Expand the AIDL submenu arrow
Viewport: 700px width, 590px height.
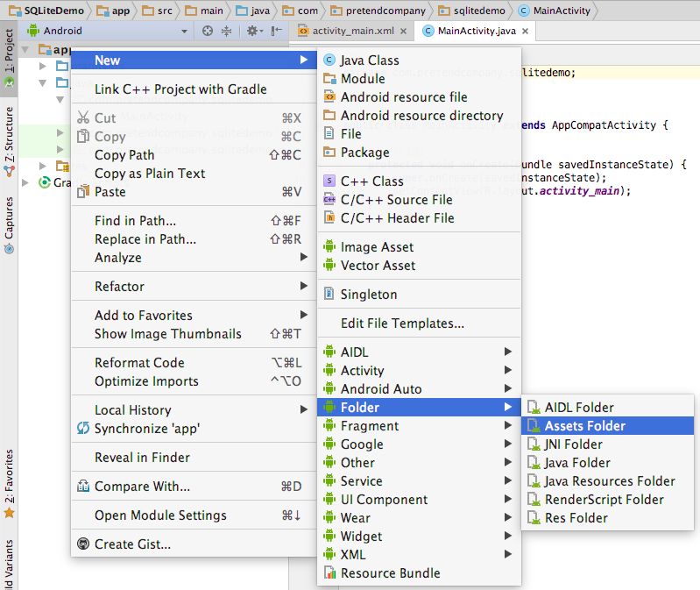(507, 352)
